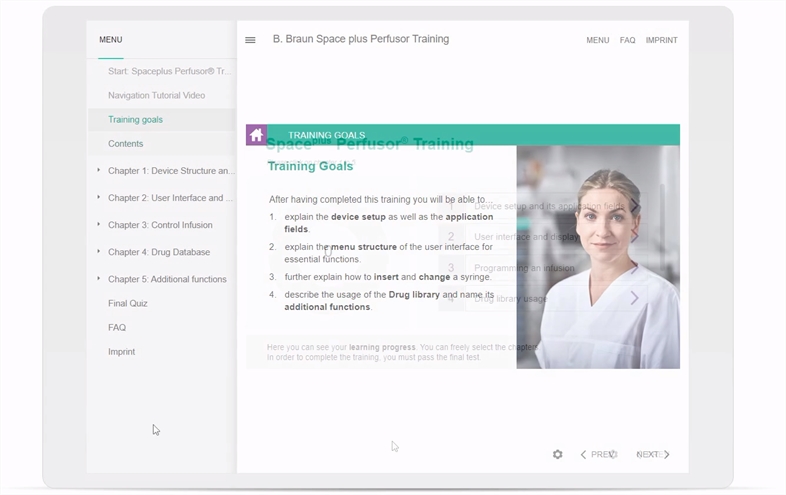The height and width of the screenshot is (495, 786).
Task: Click goal 4 text about Drug library
Action: pos(389,300)
